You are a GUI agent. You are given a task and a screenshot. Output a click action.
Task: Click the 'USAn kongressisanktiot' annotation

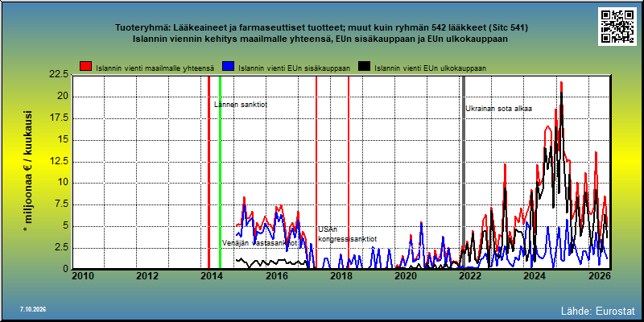[348, 234]
